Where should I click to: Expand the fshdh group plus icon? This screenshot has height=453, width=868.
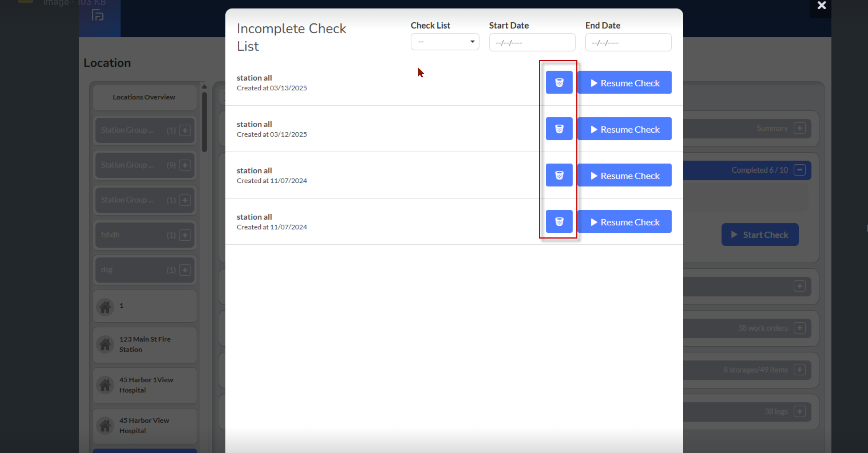(185, 235)
